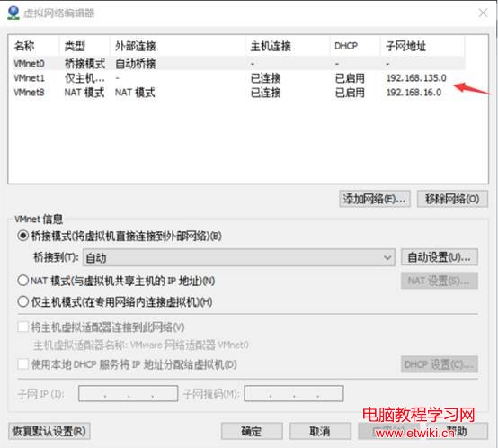
Task: Open the 桥接到 dropdown showing 自动
Action: [239, 257]
